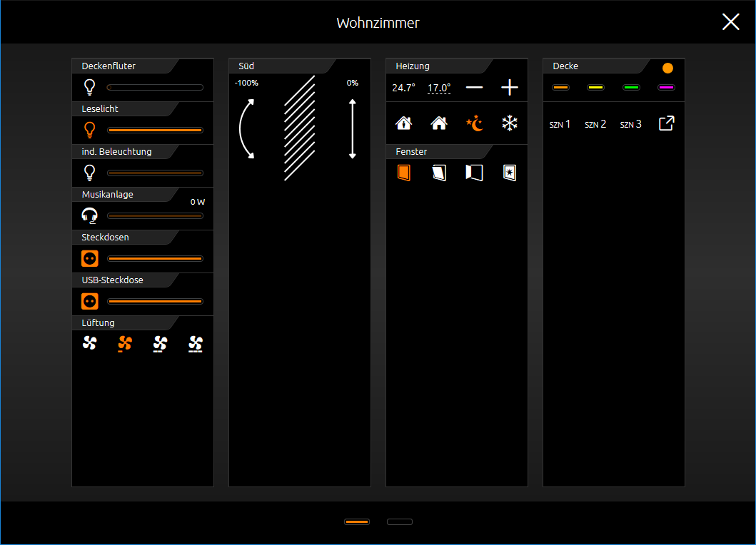
Task: Increase heating setpoint with plus
Action: pyautogui.click(x=510, y=88)
